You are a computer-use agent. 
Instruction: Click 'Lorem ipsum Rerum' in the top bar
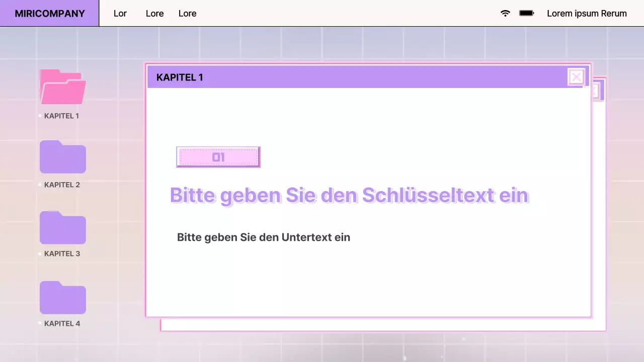pyautogui.click(x=587, y=14)
